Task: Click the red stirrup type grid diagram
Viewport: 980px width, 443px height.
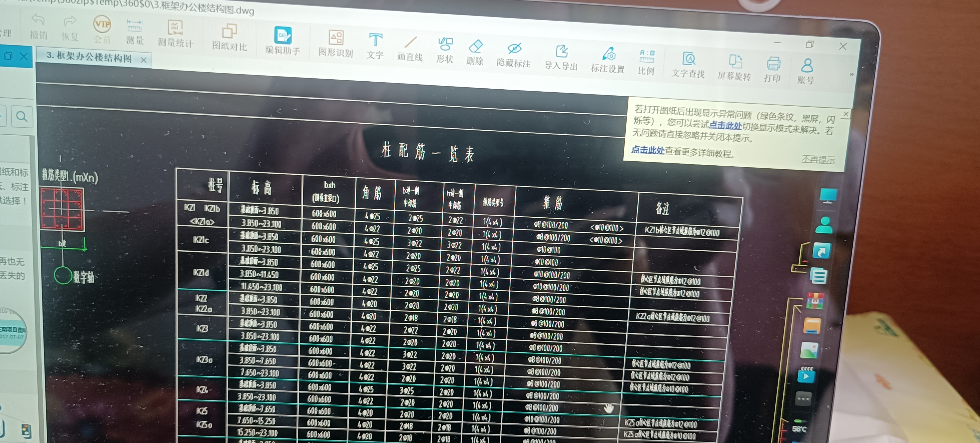Action: (x=62, y=209)
